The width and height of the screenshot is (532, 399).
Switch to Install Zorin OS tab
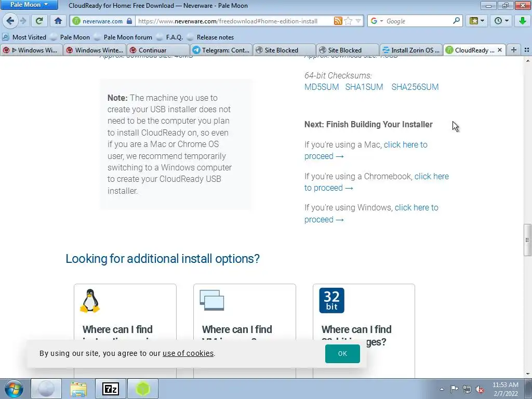click(x=411, y=50)
